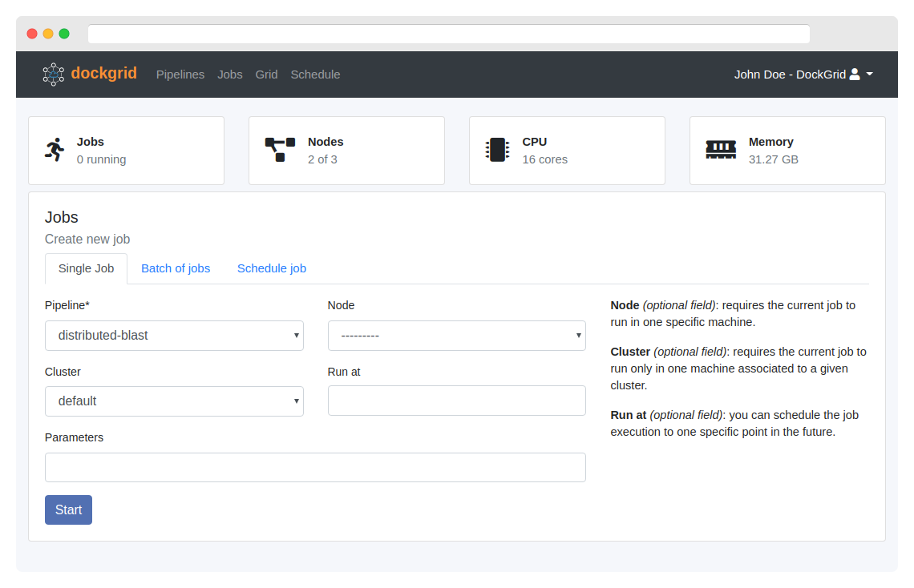Open Grid from the navbar
The width and height of the screenshot is (914, 588).
(x=266, y=75)
